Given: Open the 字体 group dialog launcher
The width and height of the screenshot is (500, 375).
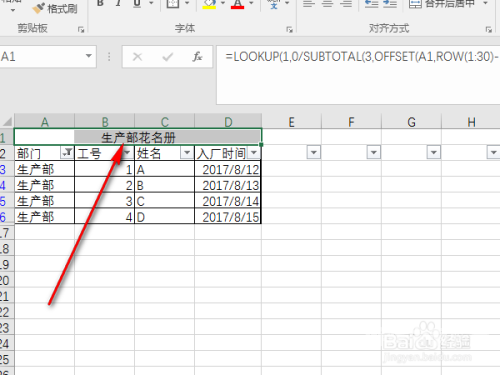Looking at the screenshot, I should [x=289, y=30].
